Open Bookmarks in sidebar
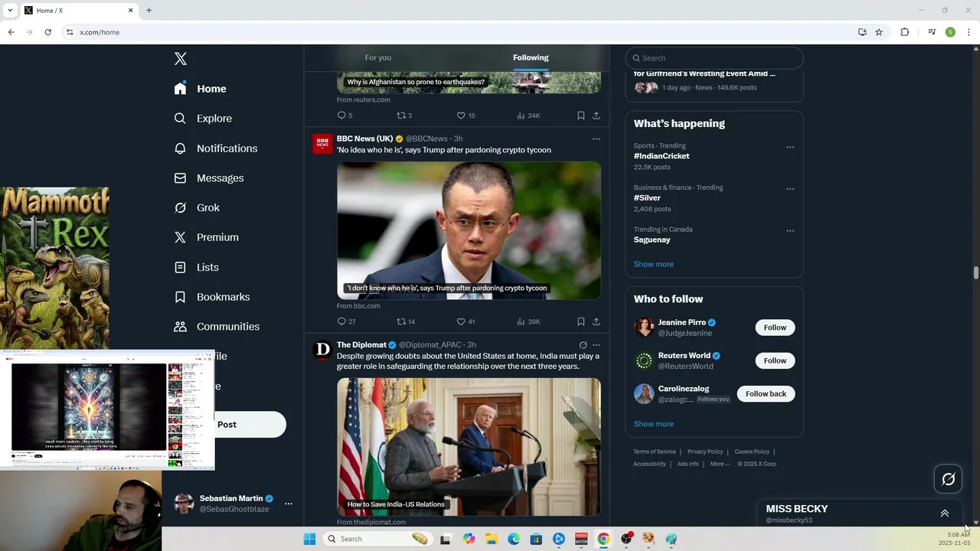Screen dimensions: 980x551 (212, 297)
